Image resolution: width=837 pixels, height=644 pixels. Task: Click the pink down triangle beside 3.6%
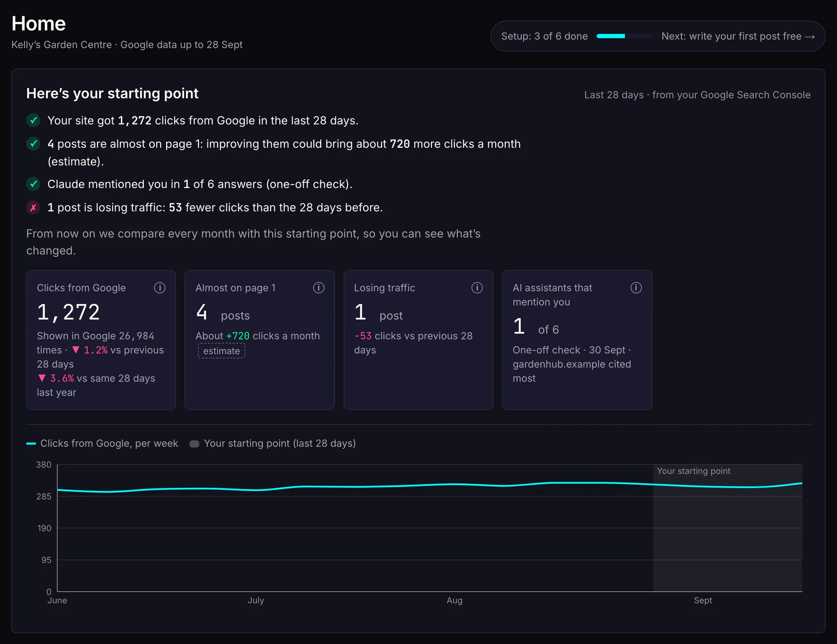tap(42, 378)
